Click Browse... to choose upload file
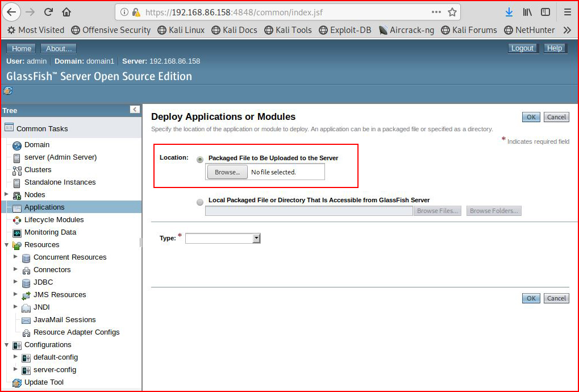Image resolution: width=579 pixels, height=392 pixels. coord(227,172)
